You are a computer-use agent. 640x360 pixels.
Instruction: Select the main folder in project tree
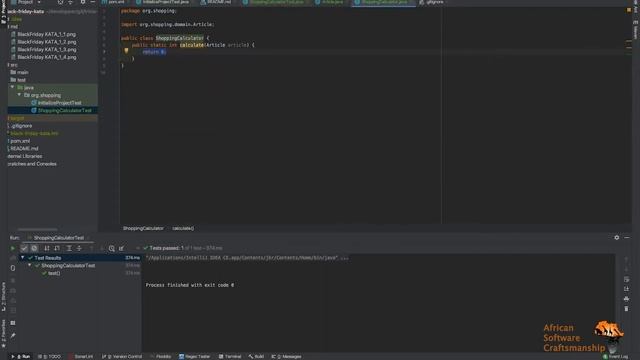[20, 72]
